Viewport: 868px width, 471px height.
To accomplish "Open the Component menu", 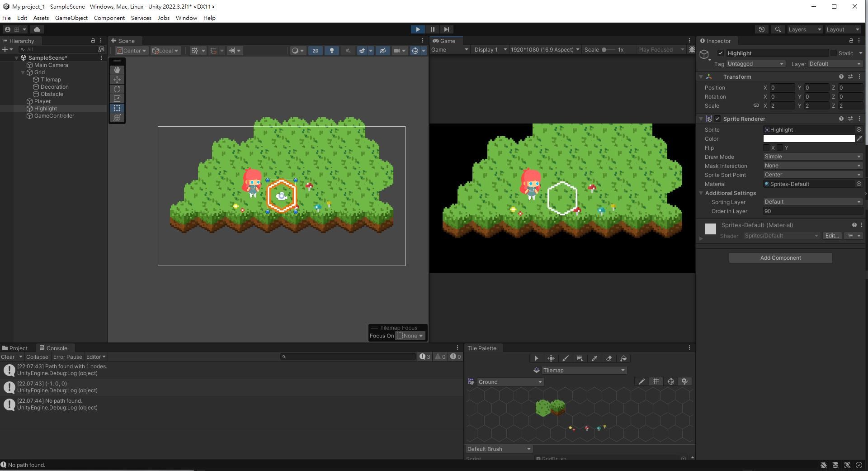I will (109, 18).
